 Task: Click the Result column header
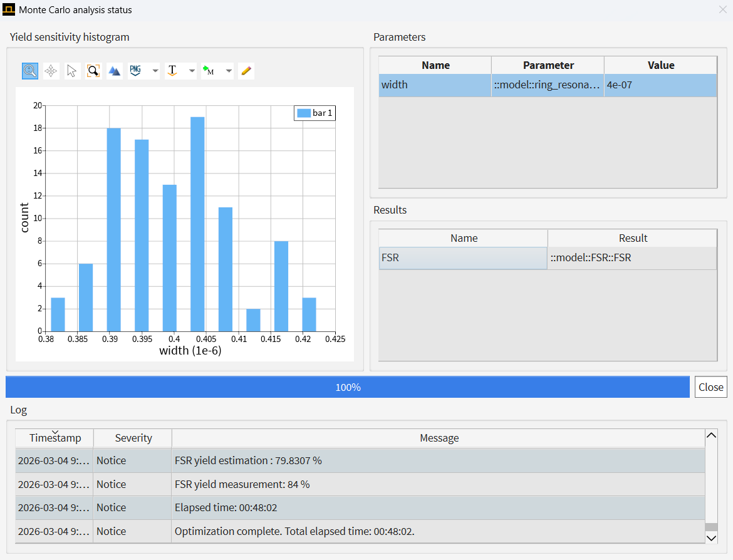pos(633,239)
